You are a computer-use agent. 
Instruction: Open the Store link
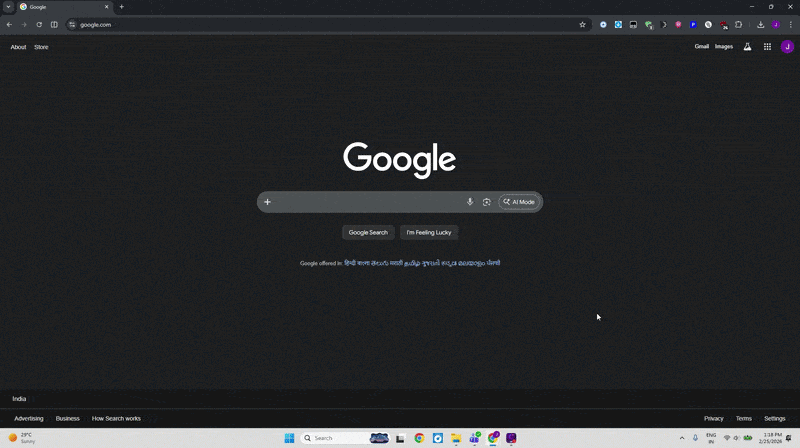click(41, 47)
